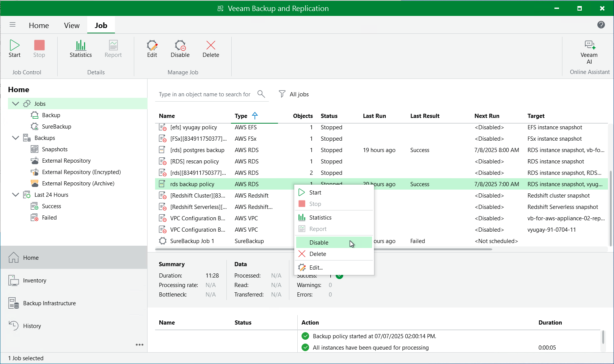Go to the History view
Screen dimensions: 614x364
pos(32,326)
